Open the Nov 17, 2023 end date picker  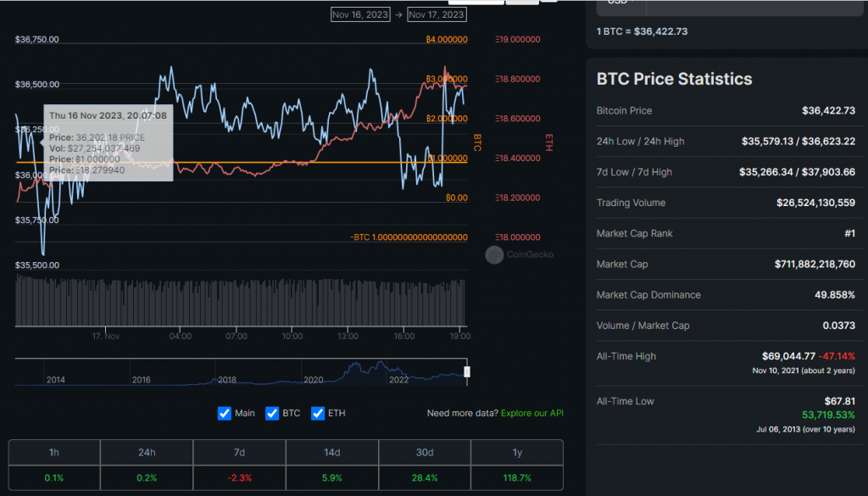(x=436, y=14)
